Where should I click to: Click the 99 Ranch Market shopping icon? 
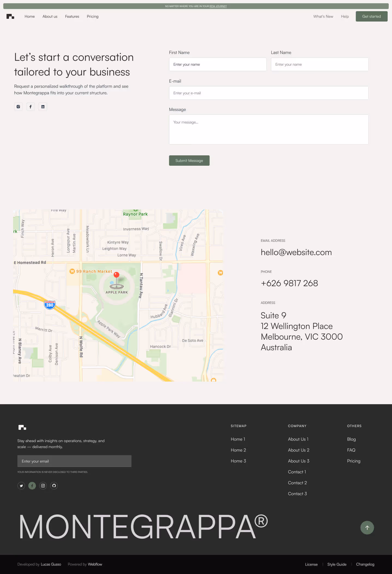point(72,271)
